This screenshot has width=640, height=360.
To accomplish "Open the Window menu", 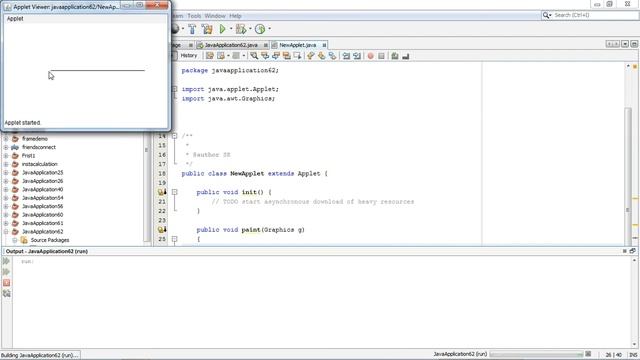I will (x=215, y=16).
